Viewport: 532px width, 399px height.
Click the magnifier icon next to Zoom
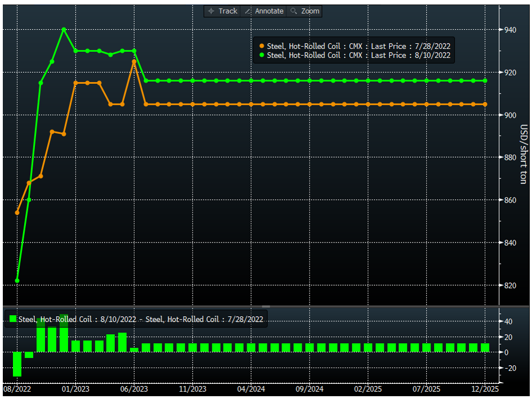tap(293, 11)
